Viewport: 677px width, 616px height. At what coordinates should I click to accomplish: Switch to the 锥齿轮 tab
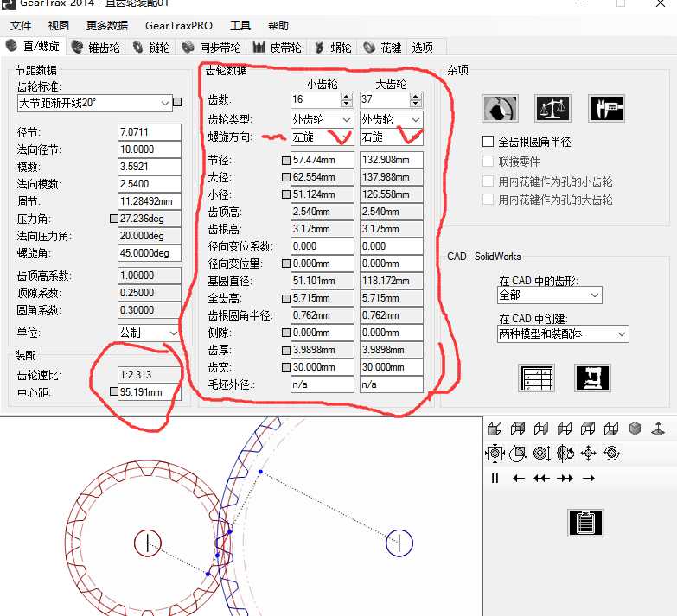click(x=96, y=47)
